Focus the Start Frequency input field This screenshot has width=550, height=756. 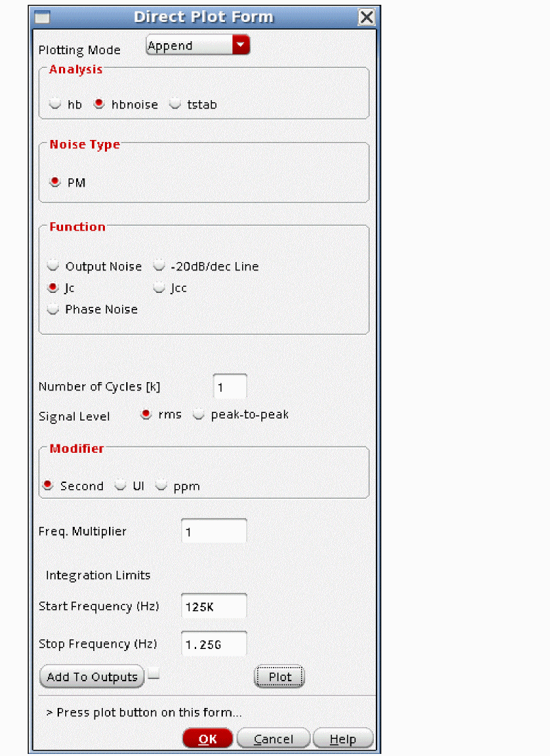click(x=214, y=606)
